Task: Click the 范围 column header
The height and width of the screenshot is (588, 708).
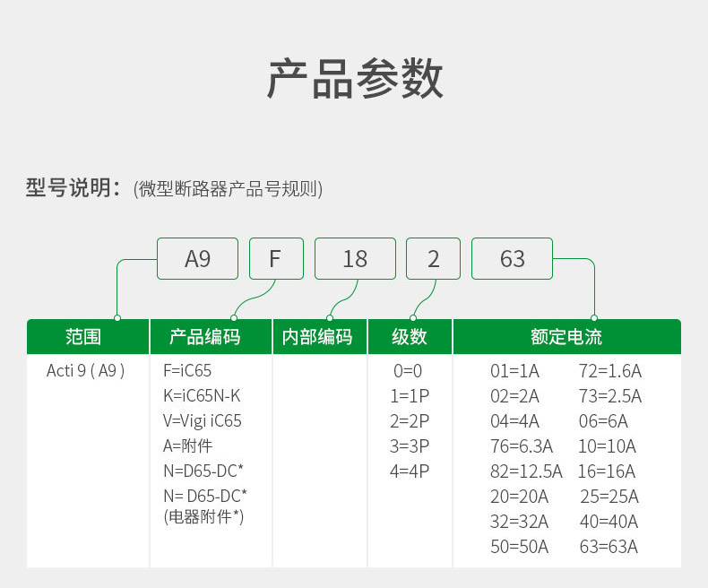Action: (88, 337)
